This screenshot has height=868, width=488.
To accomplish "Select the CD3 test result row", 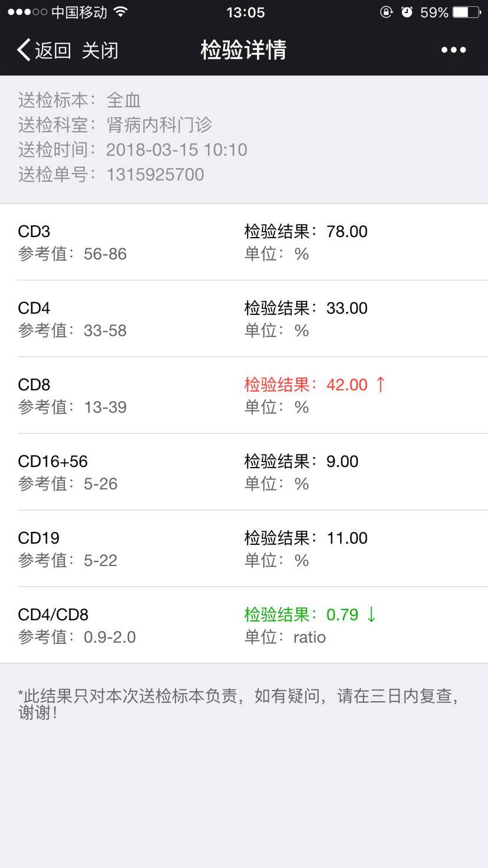I will [244, 242].
